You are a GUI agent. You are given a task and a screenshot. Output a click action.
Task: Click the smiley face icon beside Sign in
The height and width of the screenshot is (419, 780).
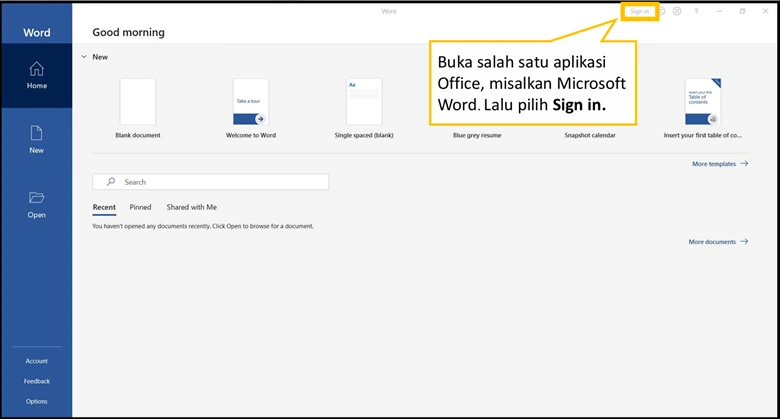coord(662,11)
